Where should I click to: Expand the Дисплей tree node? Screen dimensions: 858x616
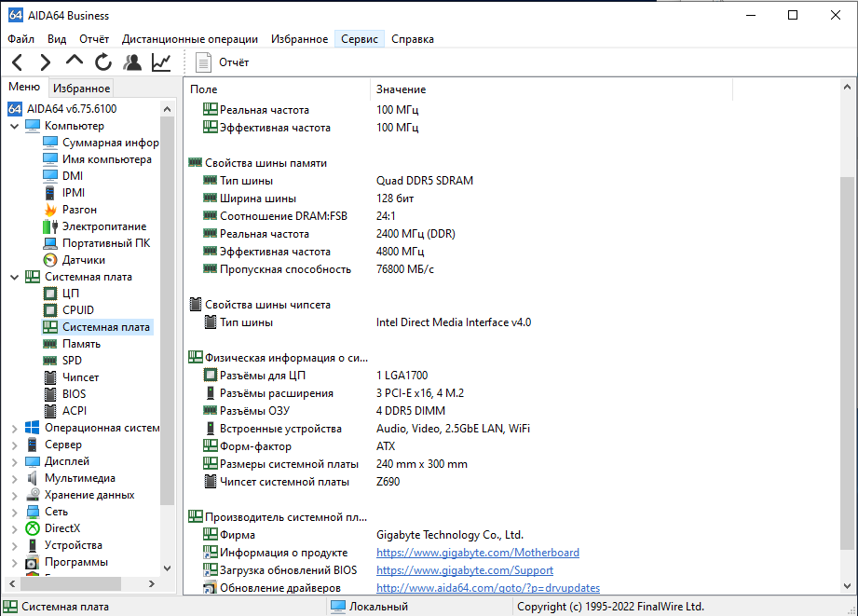coord(14,461)
